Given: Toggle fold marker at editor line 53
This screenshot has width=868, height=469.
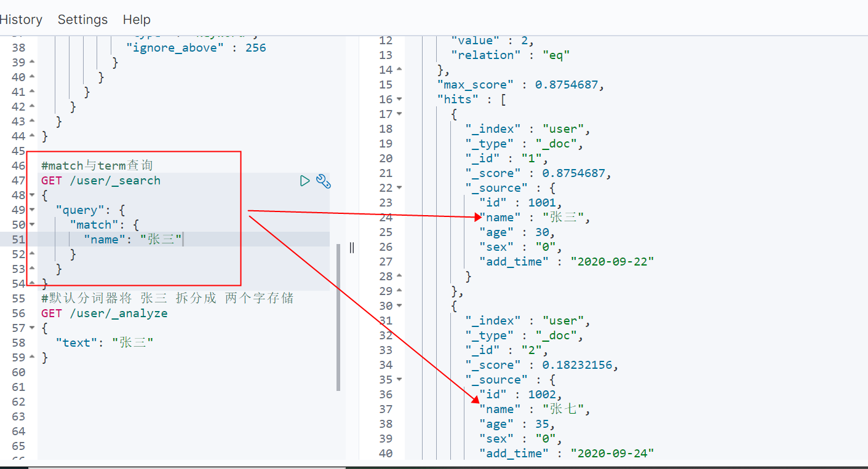Looking at the screenshot, I should tap(32, 269).
